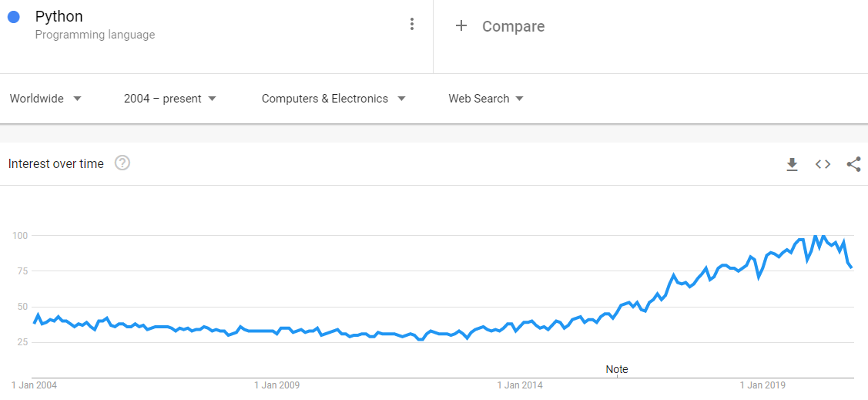Click the plus icon next to Compare
868x400 pixels.
pos(461,26)
